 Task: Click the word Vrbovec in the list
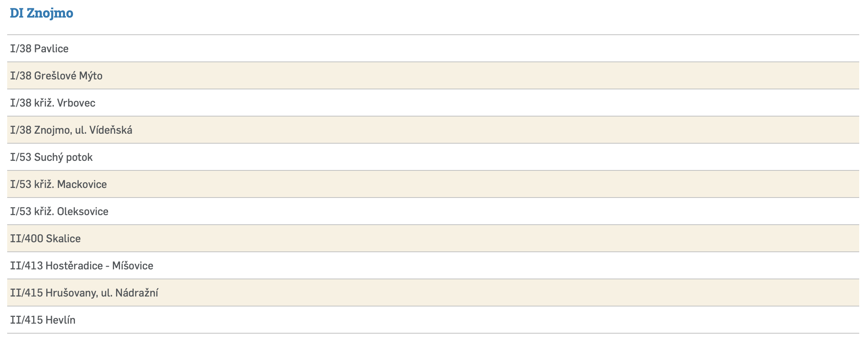(76, 103)
